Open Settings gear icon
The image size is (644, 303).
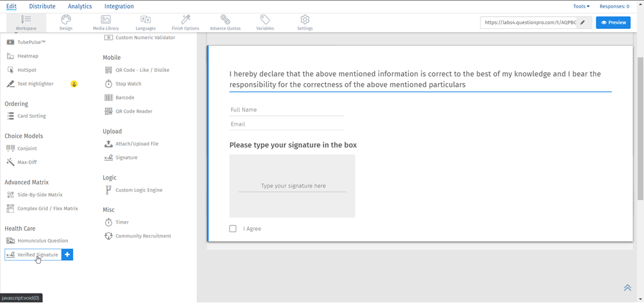pos(305,23)
